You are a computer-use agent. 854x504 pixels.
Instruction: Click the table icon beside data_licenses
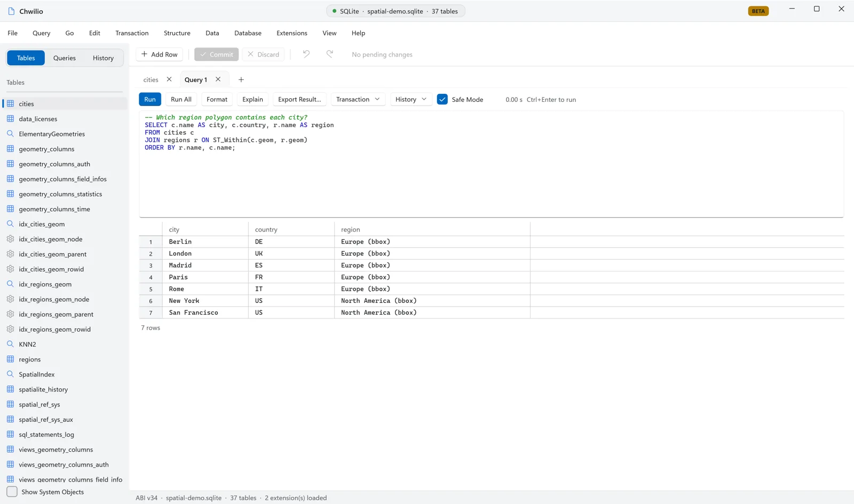tap(10, 118)
